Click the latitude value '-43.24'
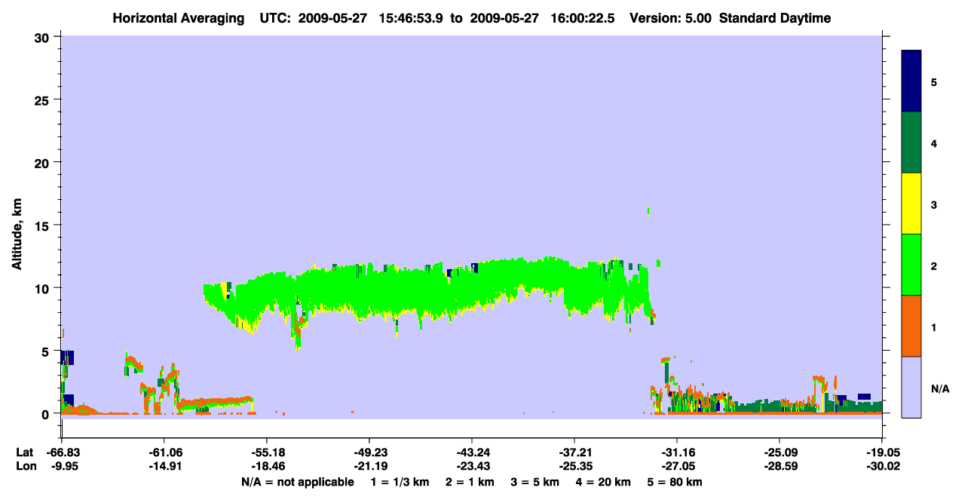The image size is (980, 503). [471, 452]
